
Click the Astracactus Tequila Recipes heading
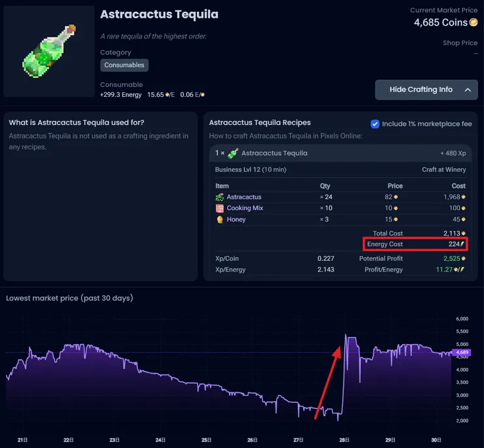pyautogui.click(x=260, y=122)
